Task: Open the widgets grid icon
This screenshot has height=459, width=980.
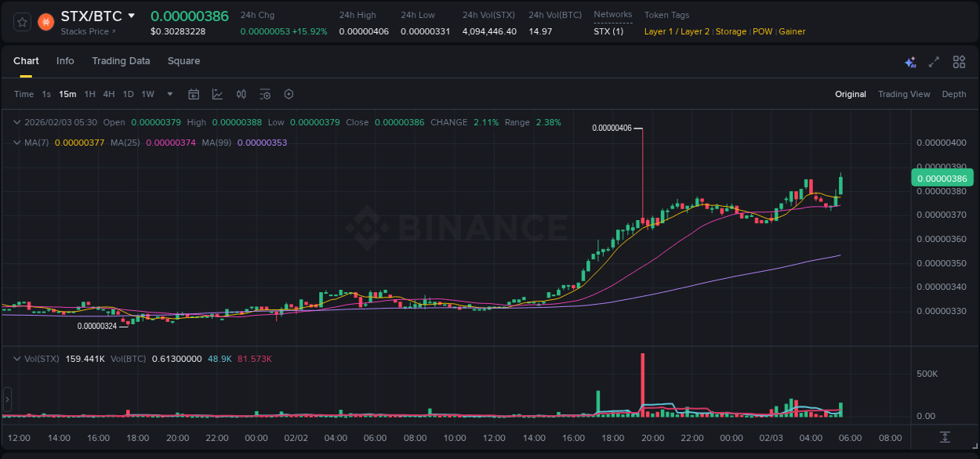Action: [x=959, y=61]
